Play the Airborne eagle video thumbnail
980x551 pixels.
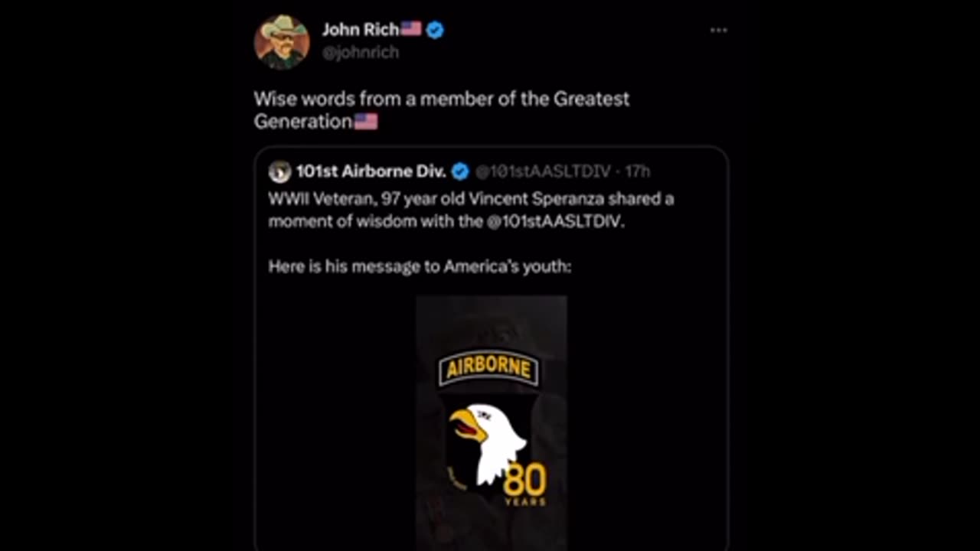click(x=492, y=422)
